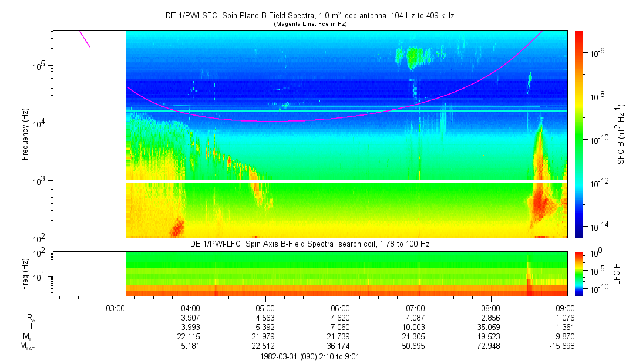Click the "SFC B (nT² Hz⁻¹)" color bar label
Image resolution: width=636 pixels, height=364 pixels.
click(621, 134)
